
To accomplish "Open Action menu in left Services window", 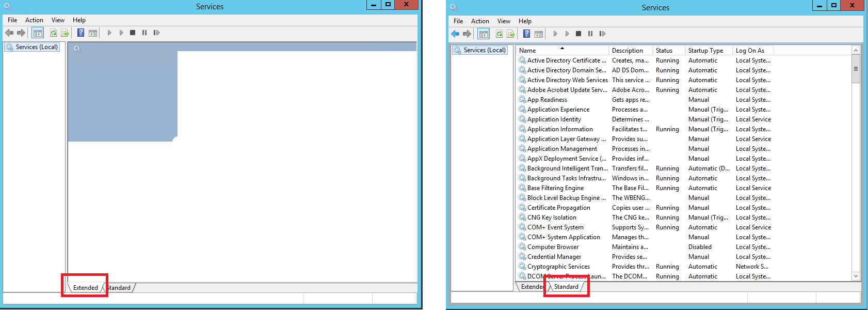I will click(34, 20).
